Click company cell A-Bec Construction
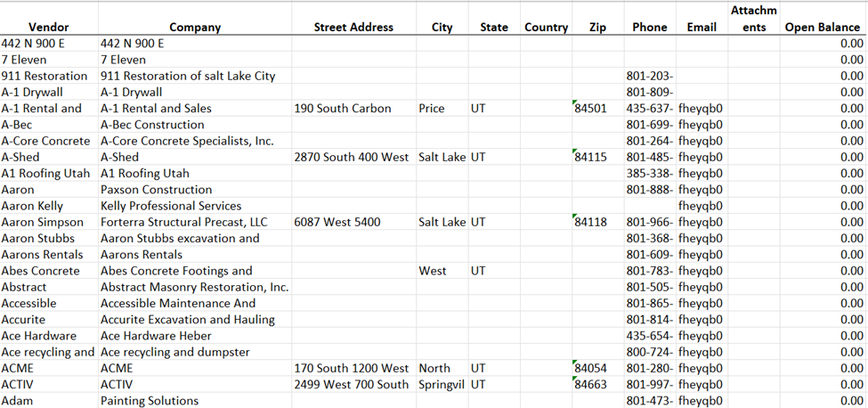This screenshot has height=408, width=868. tap(195, 125)
